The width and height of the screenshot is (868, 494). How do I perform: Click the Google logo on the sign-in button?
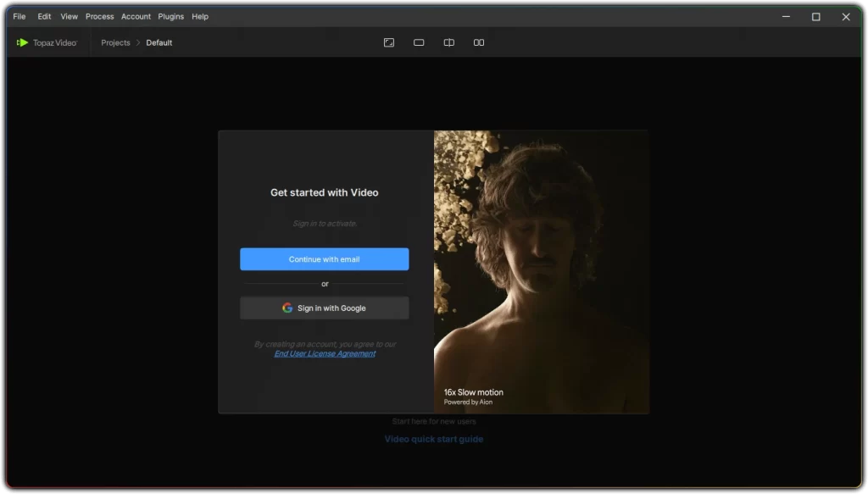click(288, 308)
